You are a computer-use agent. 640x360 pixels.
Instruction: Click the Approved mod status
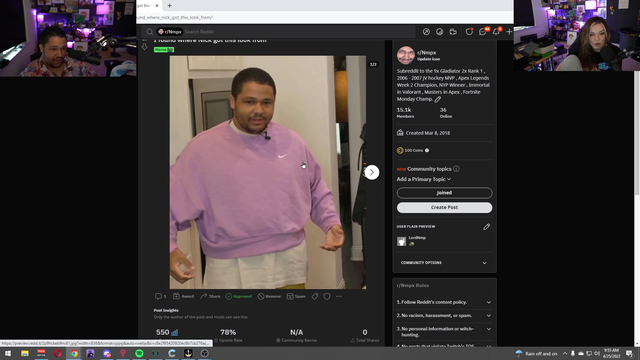tap(239, 296)
